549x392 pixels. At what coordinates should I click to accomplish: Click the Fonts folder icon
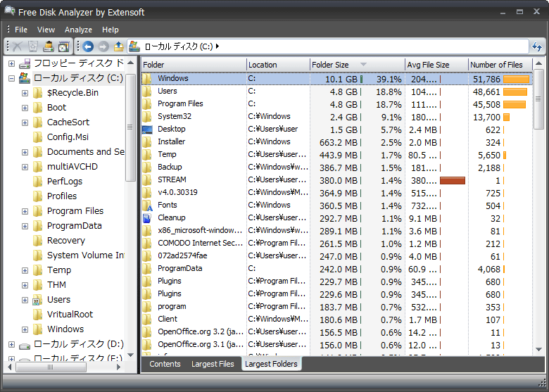pos(147,205)
